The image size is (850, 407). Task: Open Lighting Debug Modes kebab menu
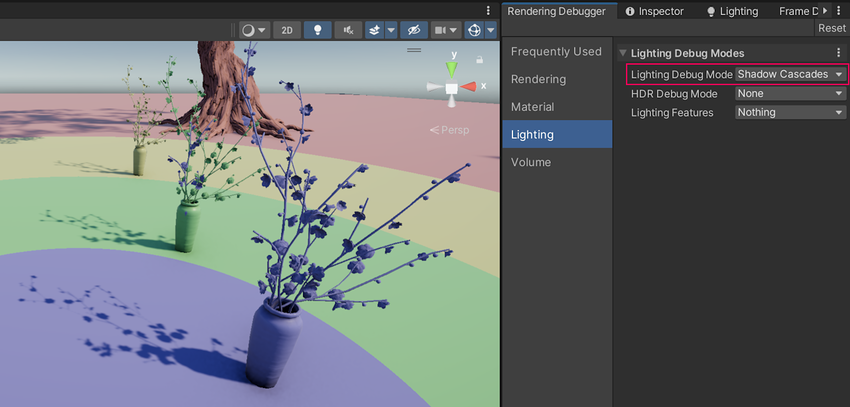coord(838,53)
